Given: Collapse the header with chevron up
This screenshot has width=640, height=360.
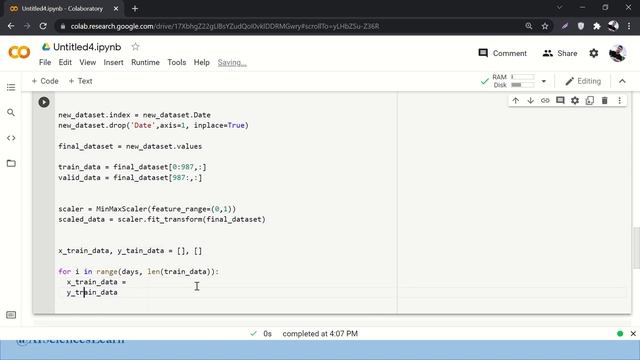Looking at the screenshot, I should [x=622, y=81].
